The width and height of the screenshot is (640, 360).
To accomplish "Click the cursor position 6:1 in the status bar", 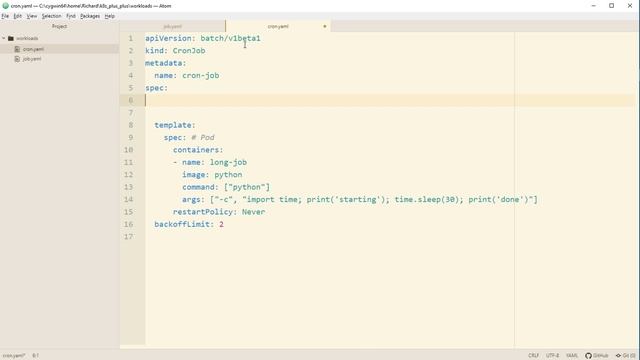I will coord(36,356).
